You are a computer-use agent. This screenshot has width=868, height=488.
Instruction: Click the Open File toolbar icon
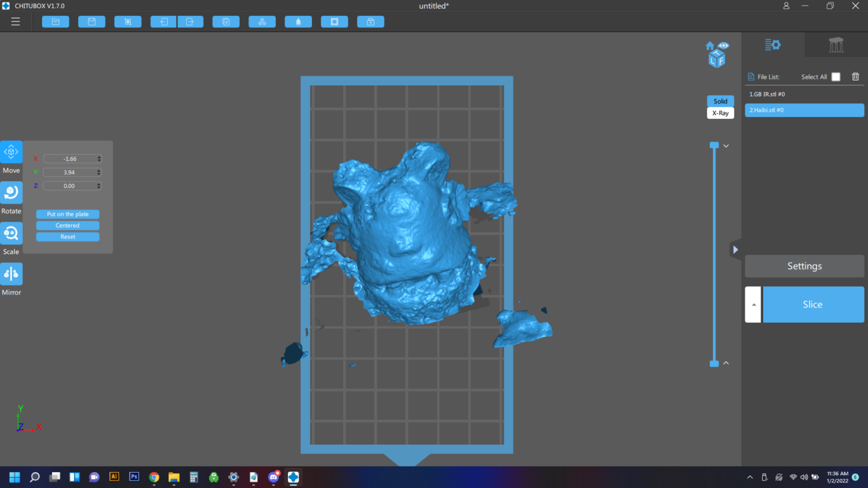tap(56, 22)
